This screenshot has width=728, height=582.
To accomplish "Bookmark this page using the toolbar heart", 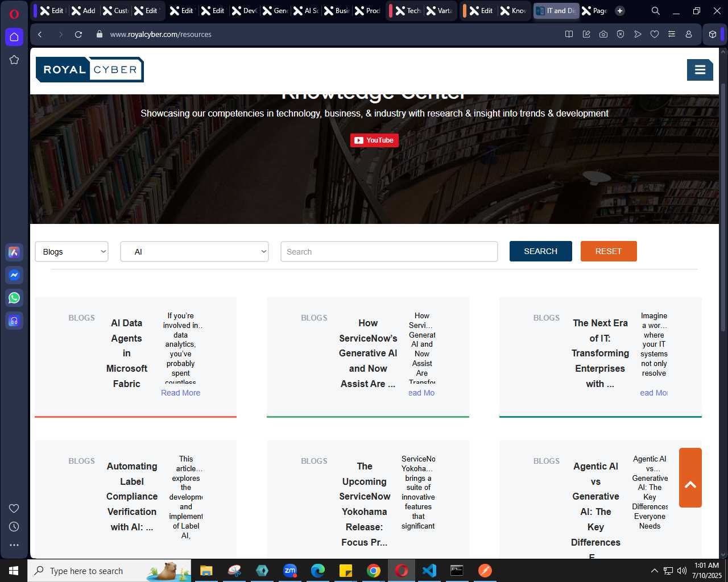I will point(655,34).
